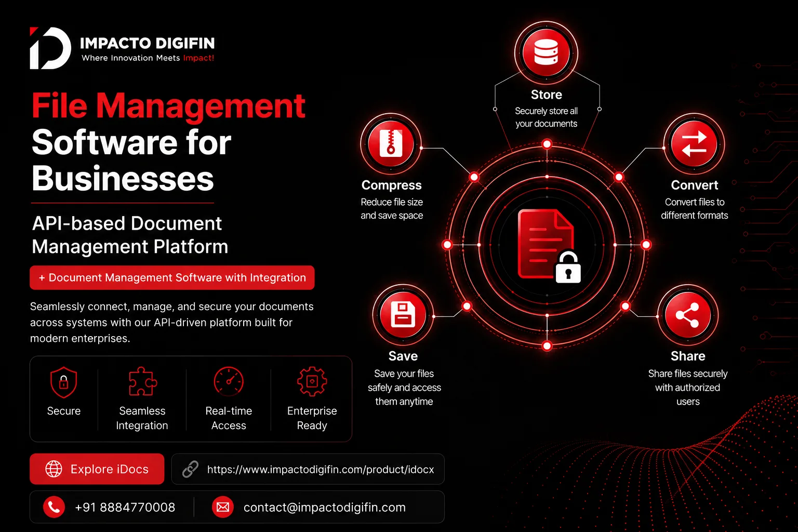The width and height of the screenshot is (798, 532).
Task: Click Securely store all your documents text
Action: 547,117
